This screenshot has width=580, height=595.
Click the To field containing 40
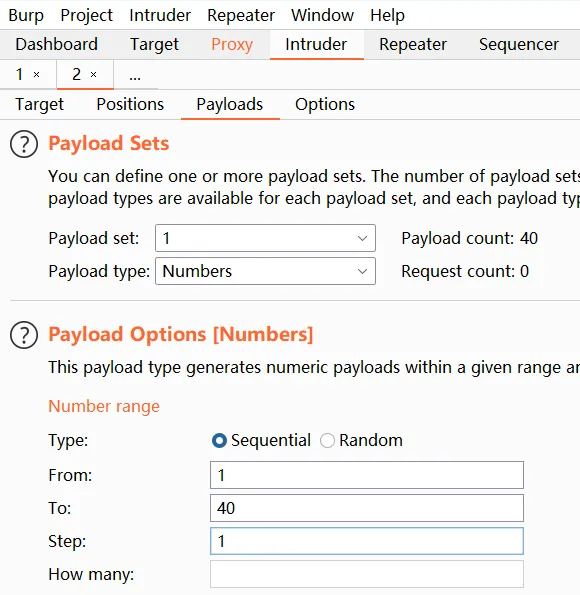click(x=367, y=508)
